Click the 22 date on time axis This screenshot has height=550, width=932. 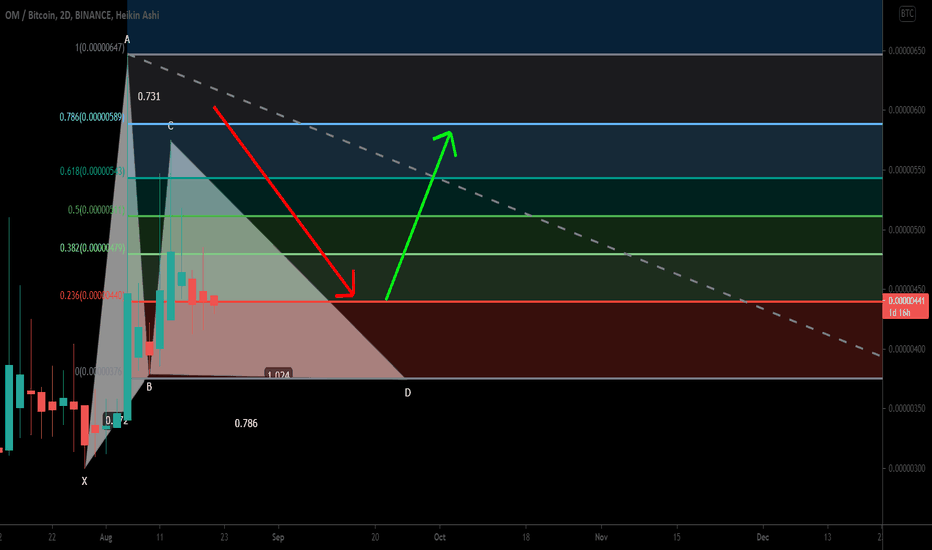(52, 537)
